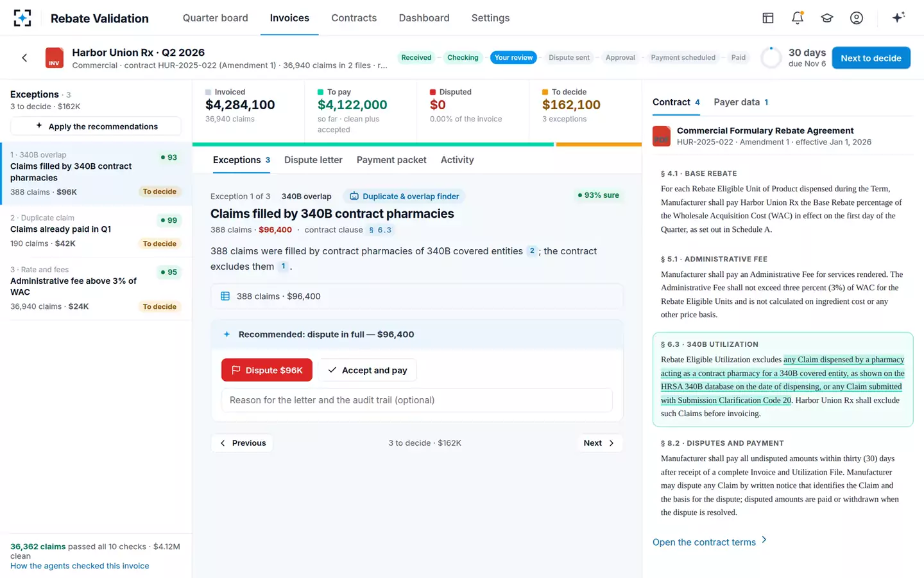Open the user profile icon
Screen dimensions: 924x578
tap(857, 18)
